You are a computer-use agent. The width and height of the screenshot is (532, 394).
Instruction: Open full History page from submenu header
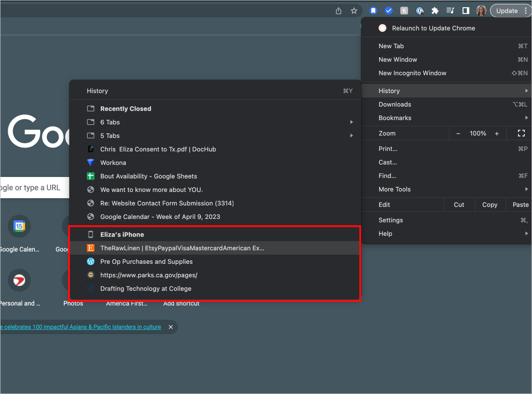coord(215,91)
